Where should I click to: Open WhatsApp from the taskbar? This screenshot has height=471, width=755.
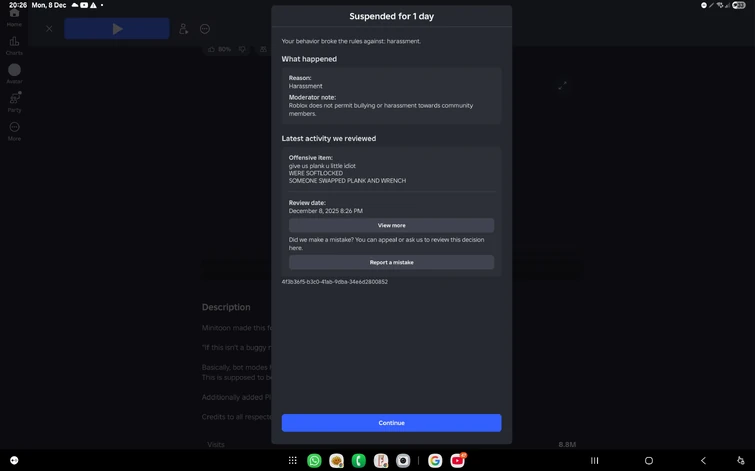pos(314,461)
